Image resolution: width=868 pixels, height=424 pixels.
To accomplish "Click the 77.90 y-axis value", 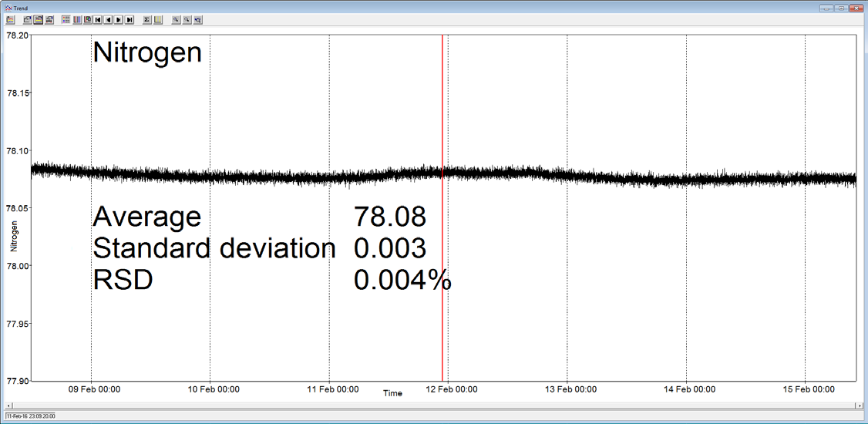I will point(17,381).
